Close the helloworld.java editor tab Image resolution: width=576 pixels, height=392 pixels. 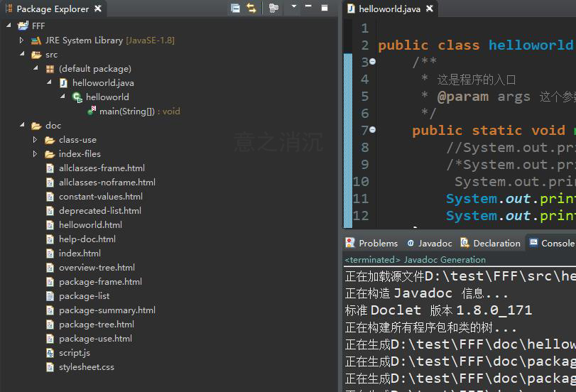429,8
